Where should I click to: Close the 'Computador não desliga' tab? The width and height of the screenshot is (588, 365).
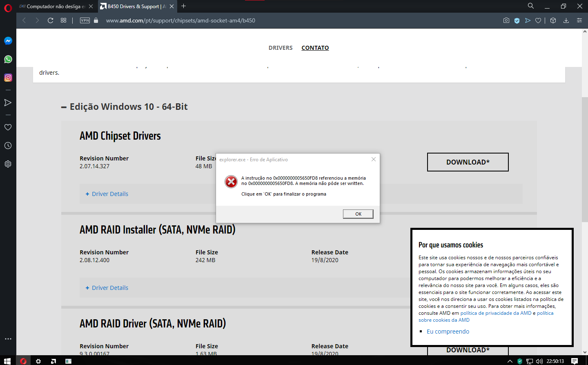[91, 7]
